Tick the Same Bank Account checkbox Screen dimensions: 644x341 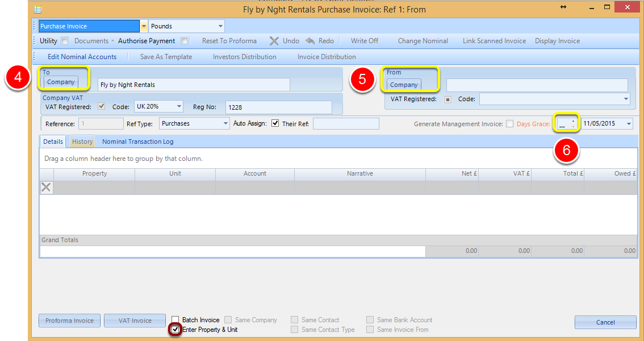coord(370,319)
